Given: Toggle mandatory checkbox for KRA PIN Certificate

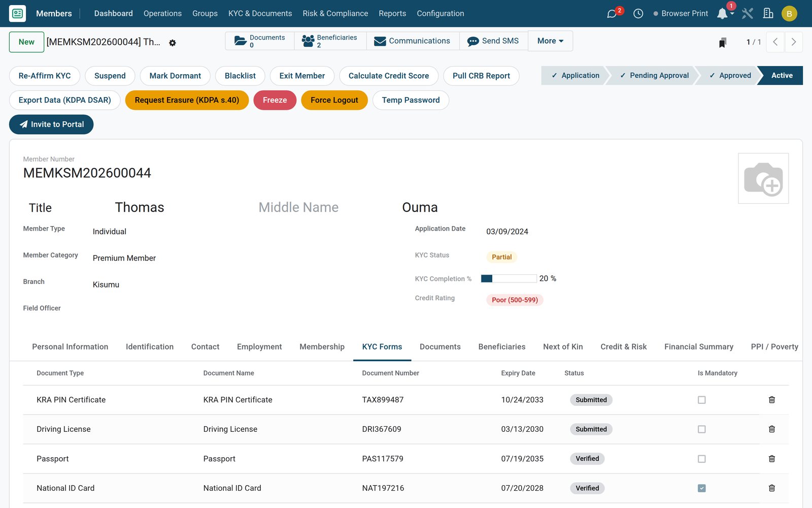Looking at the screenshot, I should [x=702, y=400].
